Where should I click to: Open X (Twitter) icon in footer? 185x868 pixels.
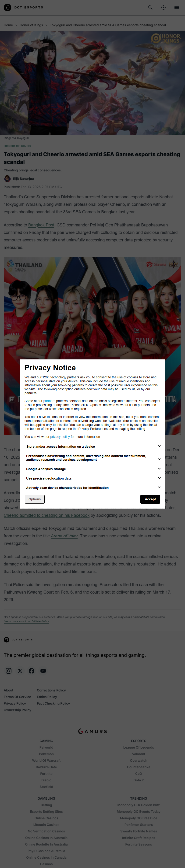(20, 671)
